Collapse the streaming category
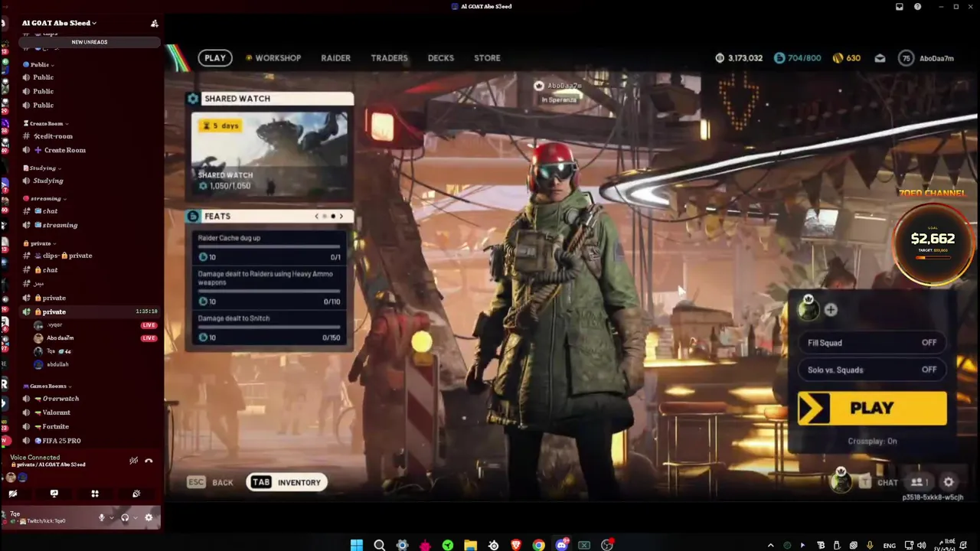 [44, 198]
